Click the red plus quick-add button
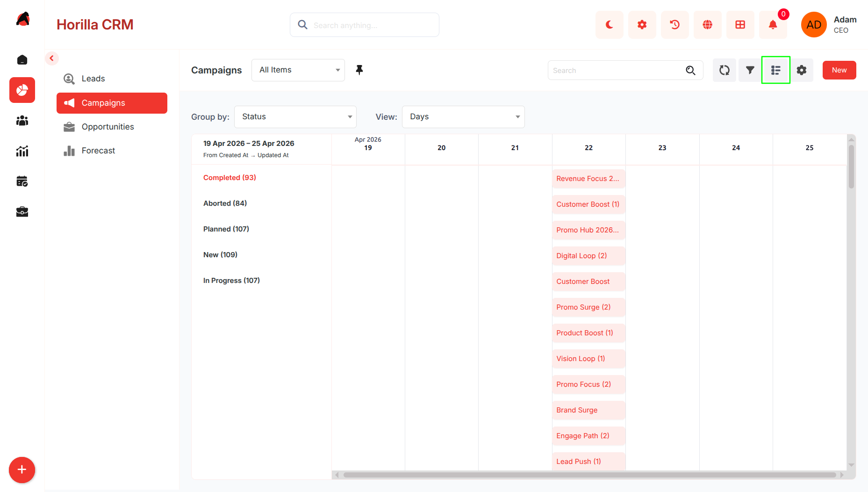The width and height of the screenshot is (868, 492). click(x=22, y=470)
